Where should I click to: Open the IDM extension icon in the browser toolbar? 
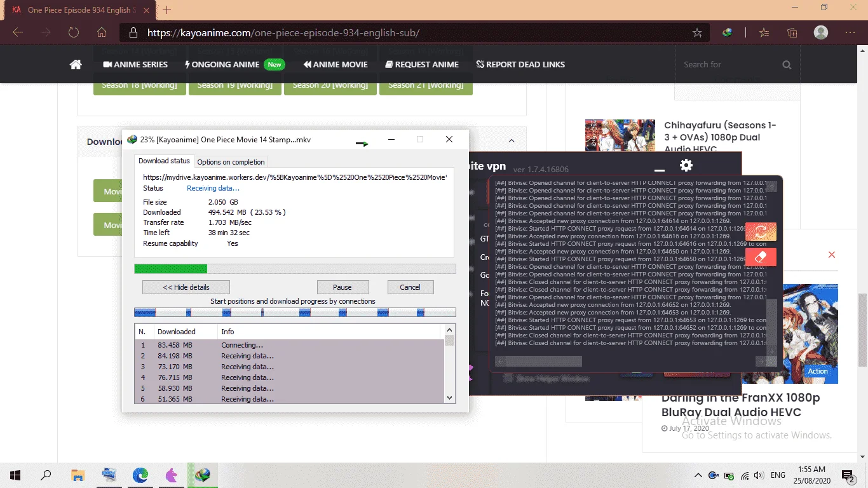(x=728, y=32)
